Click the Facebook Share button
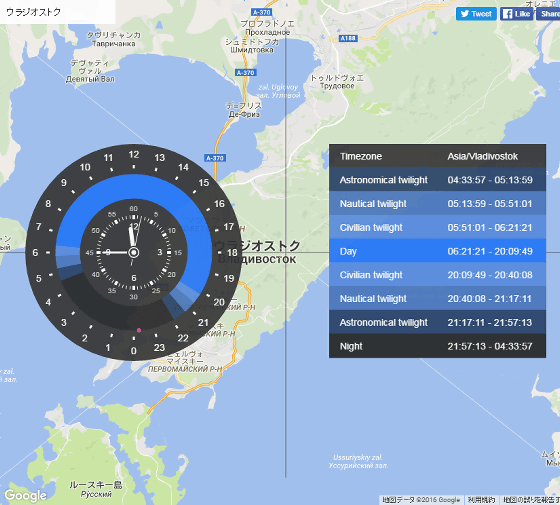560x505 pixels. [548, 14]
